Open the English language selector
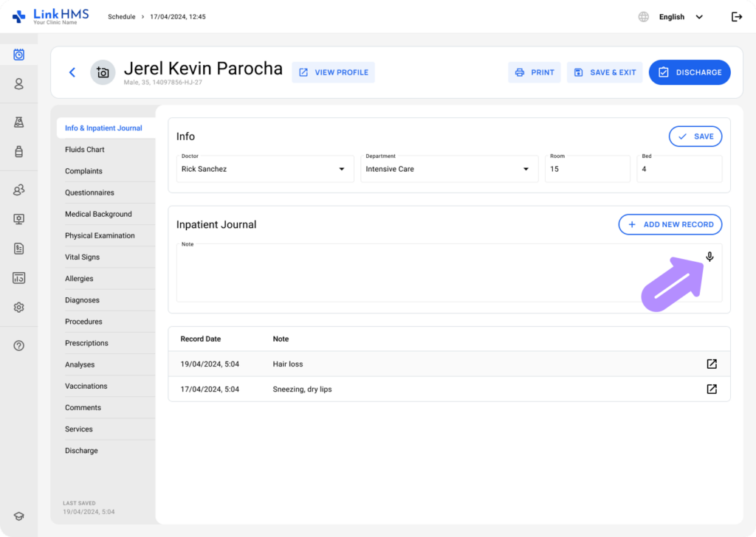This screenshot has width=756, height=537. click(672, 17)
